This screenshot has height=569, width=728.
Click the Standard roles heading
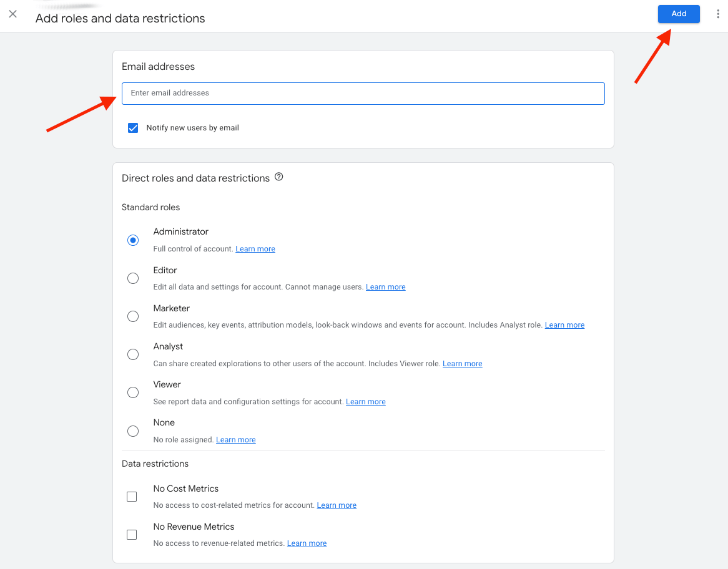click(x=151, y=208)
